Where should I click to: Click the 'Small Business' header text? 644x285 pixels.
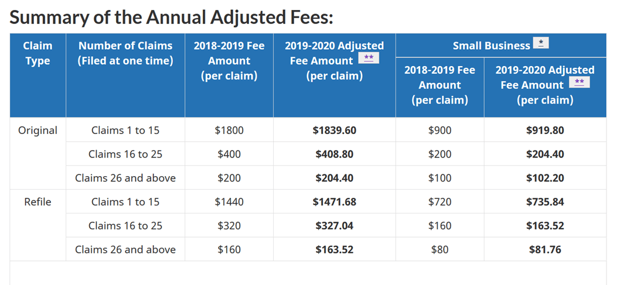(x=491, y=46)
